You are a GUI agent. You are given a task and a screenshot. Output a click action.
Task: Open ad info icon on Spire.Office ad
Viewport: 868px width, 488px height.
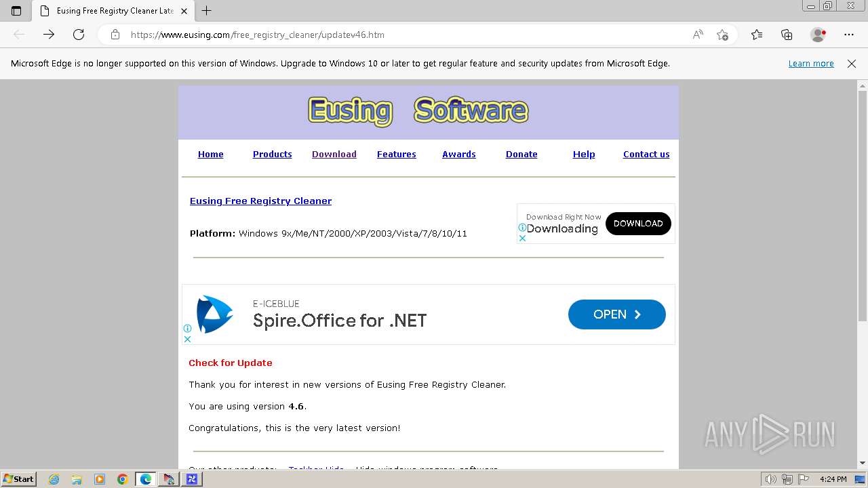[x=188, y=329]
